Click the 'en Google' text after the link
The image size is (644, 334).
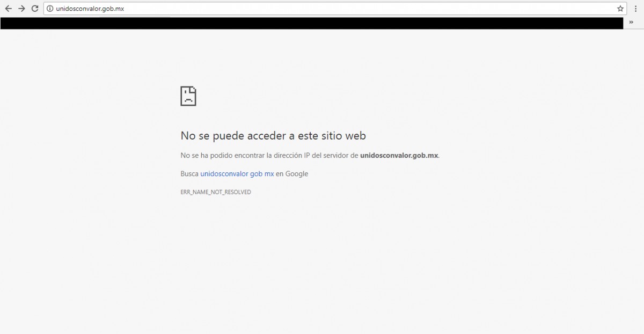[x=292, y=174]
